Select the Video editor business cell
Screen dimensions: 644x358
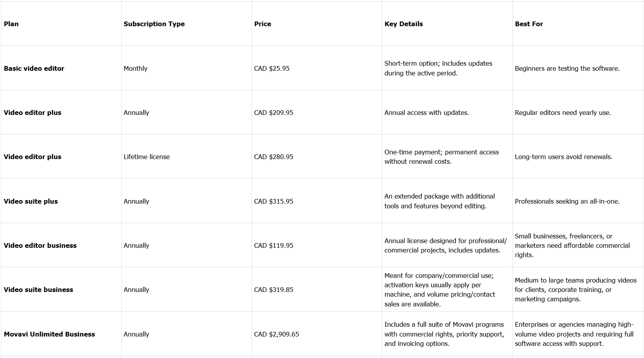click(x=40, y=245)
